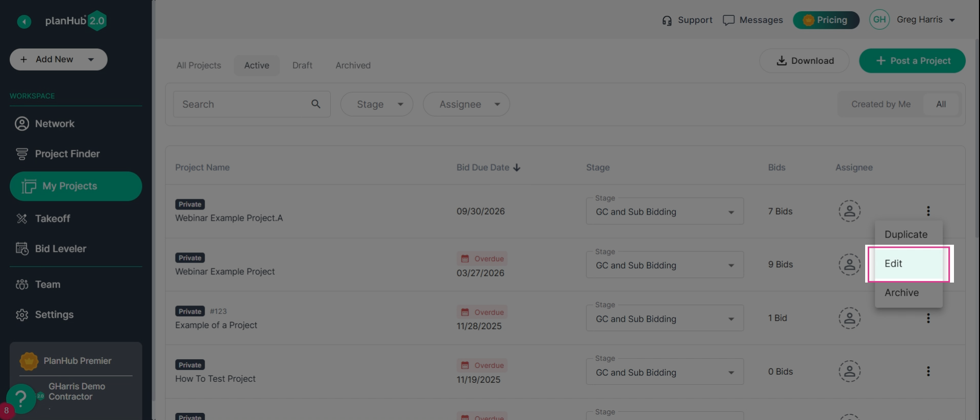Screen dimensions: 980x420
Task: Open options menu for Webinar Example Project.A
Action: tap(928, 211)
